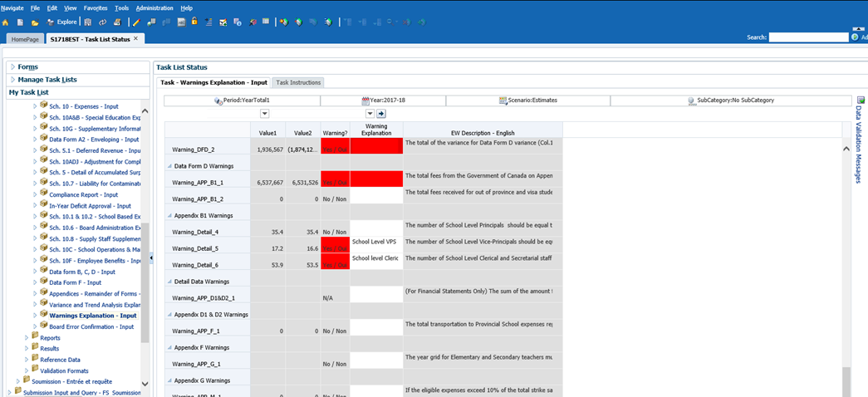Click the Search go button icon
The image size is (868, 397).
856,37
